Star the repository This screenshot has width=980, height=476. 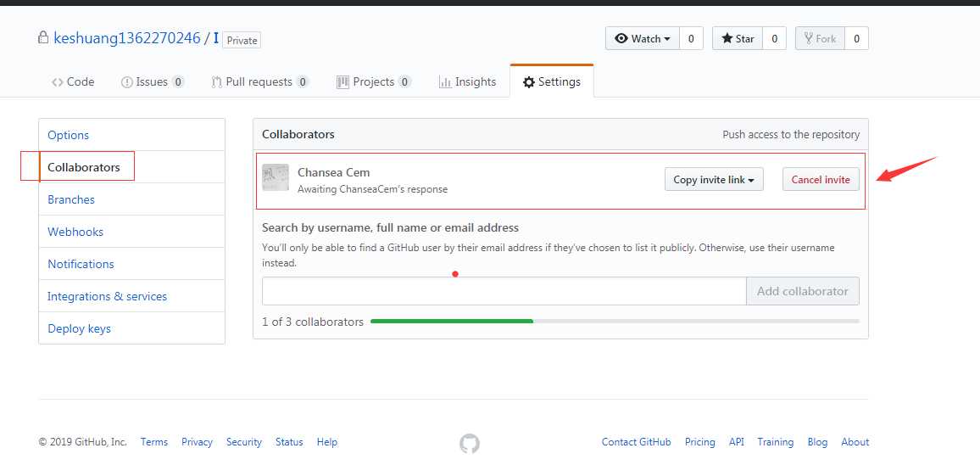pos(738,39)
